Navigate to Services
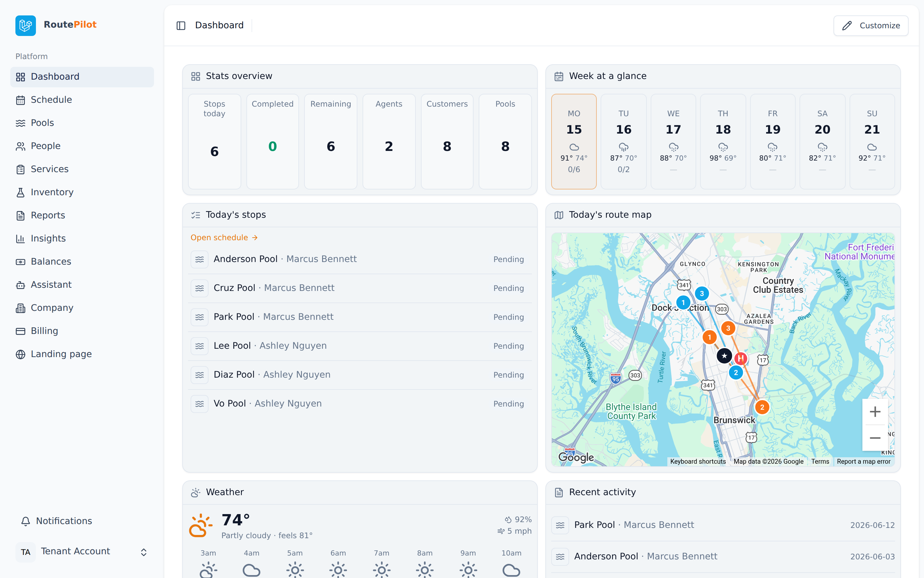 pyautogui.click(x=82, y=169)
